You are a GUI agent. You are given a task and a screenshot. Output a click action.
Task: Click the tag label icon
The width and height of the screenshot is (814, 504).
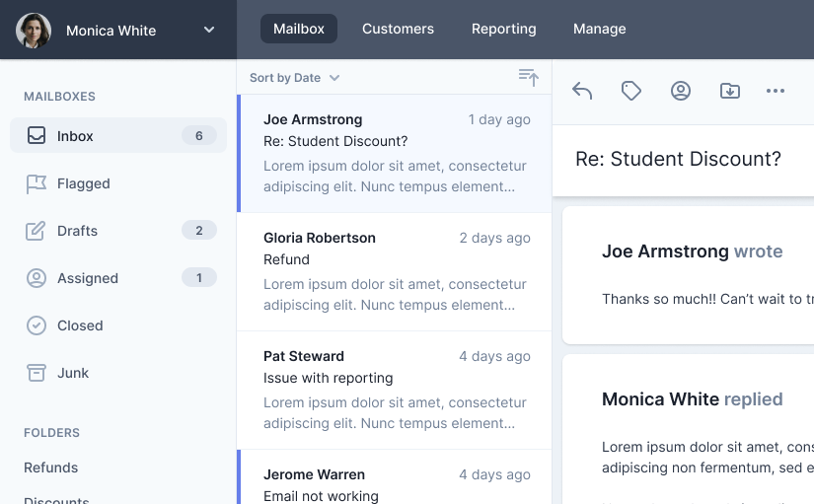(631, 91)
